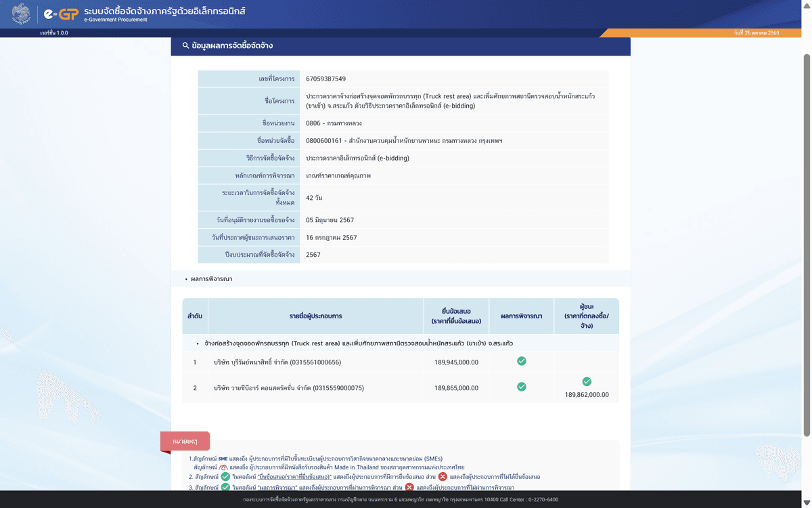This screenshot has height=508, width=812.
Task: Click the criteria value เกณฑ์ราคาเกณฑ์คุณภาพ
Action: pos(338,175)
